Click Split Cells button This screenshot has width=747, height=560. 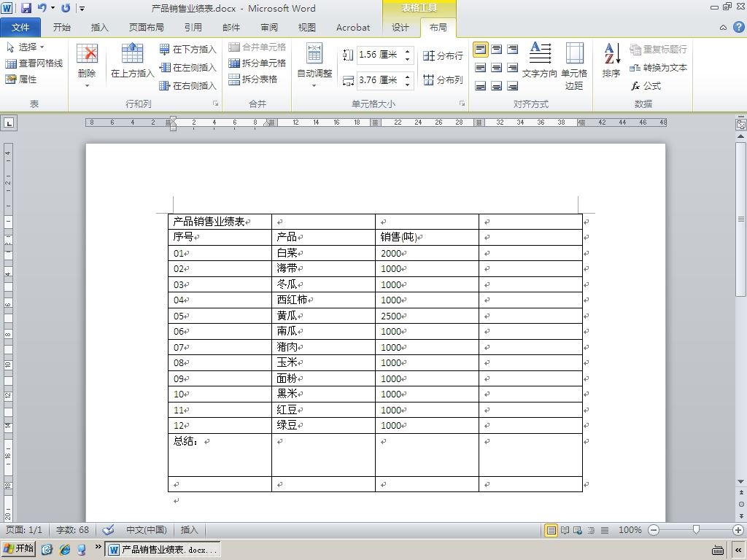[258, 63]
